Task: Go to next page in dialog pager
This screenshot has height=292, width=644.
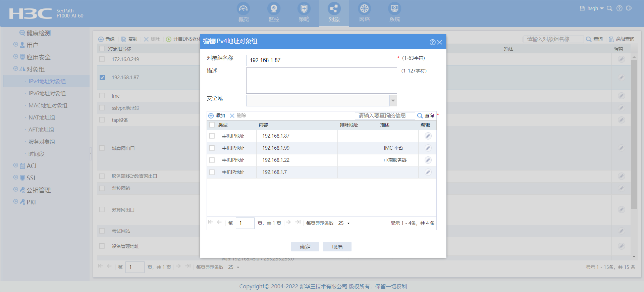Action: (288, 222)
